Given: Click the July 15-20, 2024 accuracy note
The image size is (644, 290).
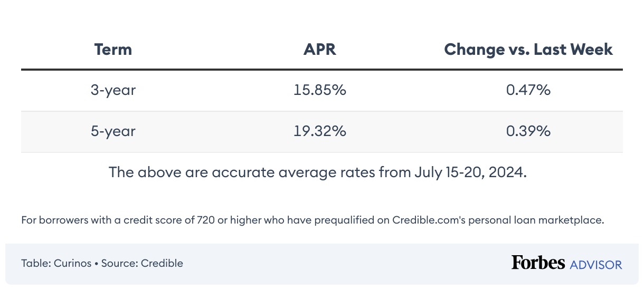Looking at the screenshot, I should (x=317, y=172).
